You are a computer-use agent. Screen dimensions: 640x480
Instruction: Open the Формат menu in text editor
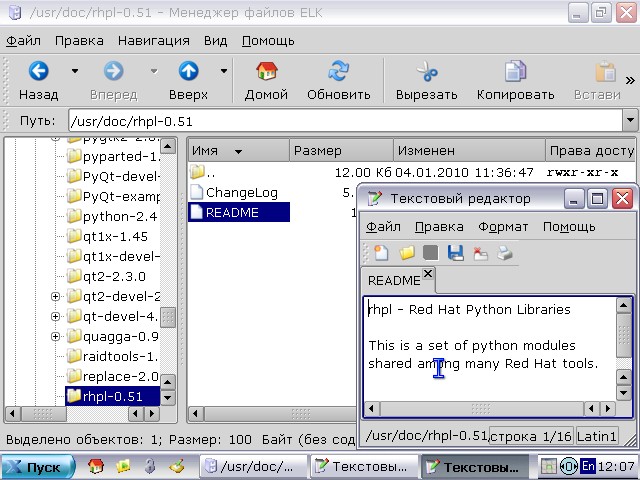pos(503,227)
